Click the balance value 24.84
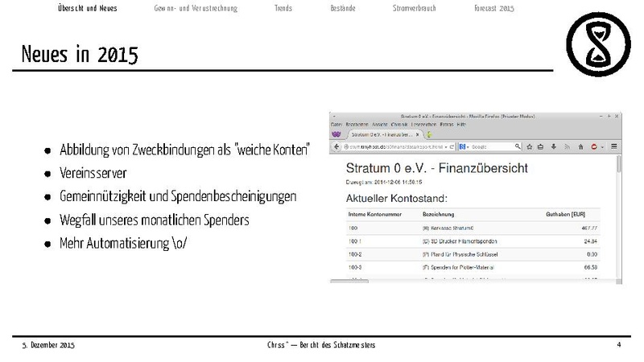This screenshot has width=644, height=362. click(591, 241)
